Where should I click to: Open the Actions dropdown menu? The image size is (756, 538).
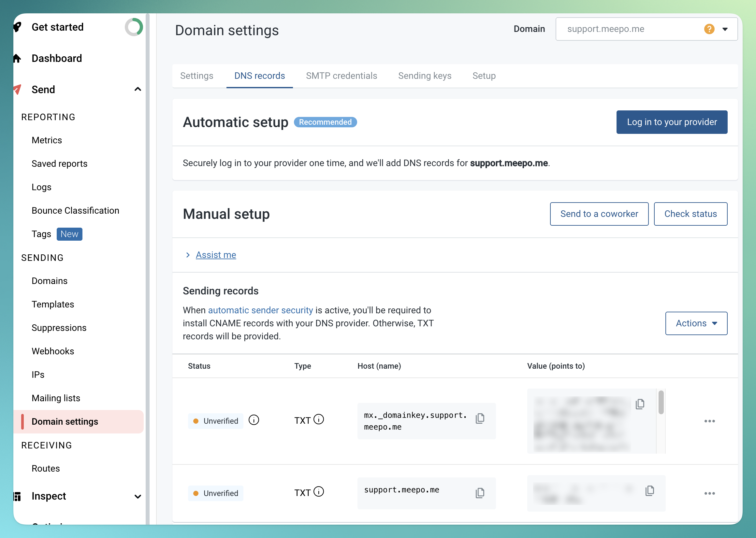click(696, 323)
